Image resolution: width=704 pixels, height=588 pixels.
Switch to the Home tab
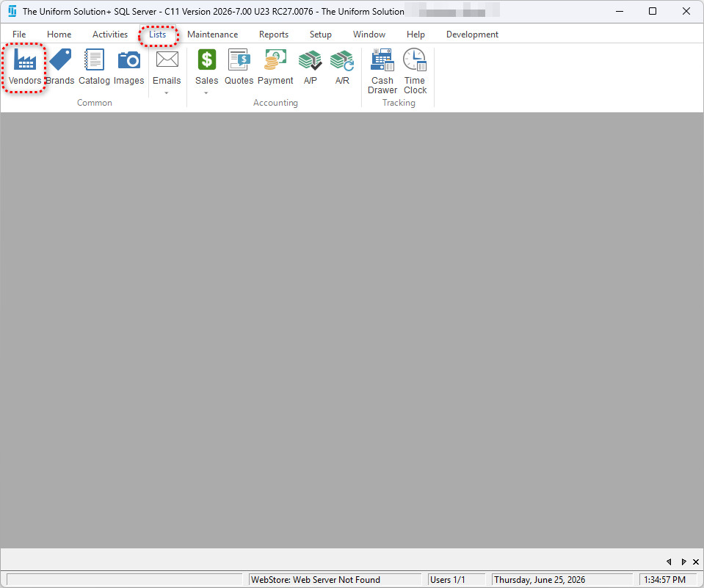[x=59, y=35]
